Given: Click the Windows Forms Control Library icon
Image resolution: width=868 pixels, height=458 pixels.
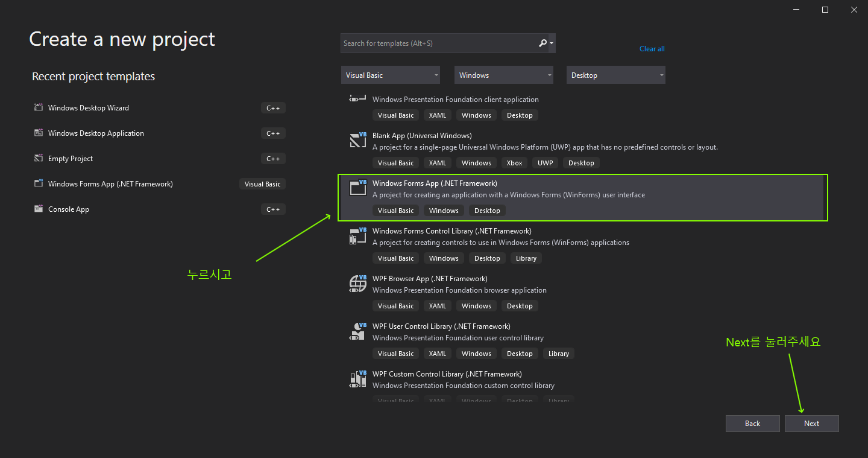Looking at the screenshot, I should tap(358, 235).
